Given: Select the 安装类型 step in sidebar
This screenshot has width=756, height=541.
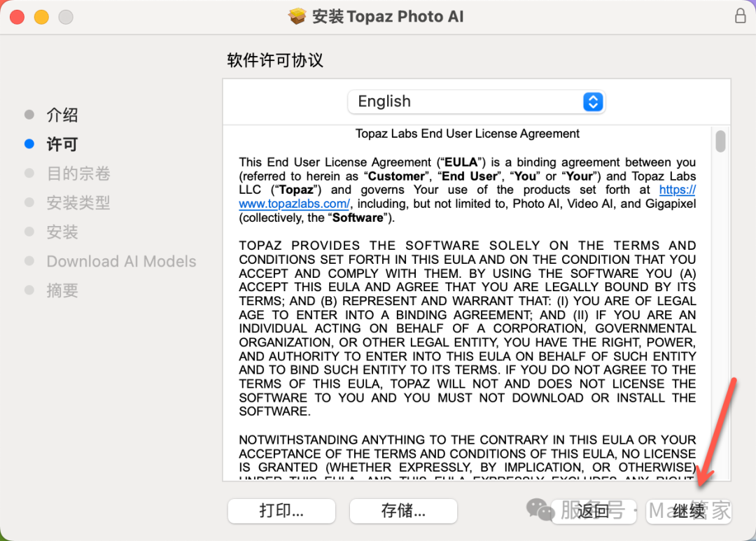Looking at the screenshot, I should (x=78, y=203).
